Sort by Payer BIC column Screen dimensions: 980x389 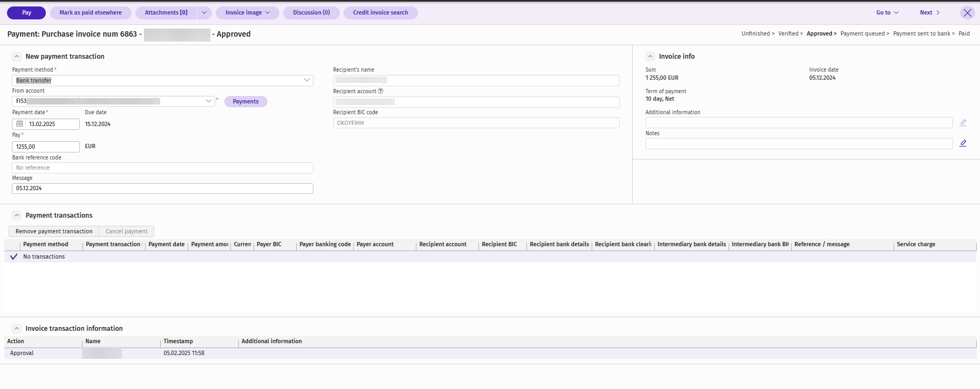tap(276, 245)
